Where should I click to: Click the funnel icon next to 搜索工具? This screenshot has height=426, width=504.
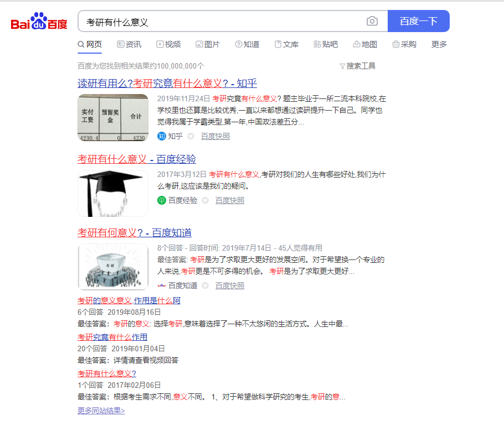(342, 66)
